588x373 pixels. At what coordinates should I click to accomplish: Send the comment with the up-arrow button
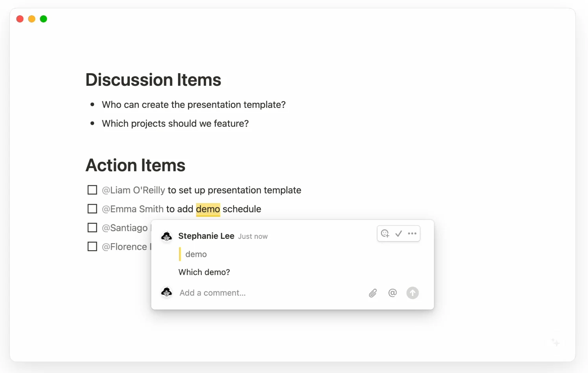[412, 293]
